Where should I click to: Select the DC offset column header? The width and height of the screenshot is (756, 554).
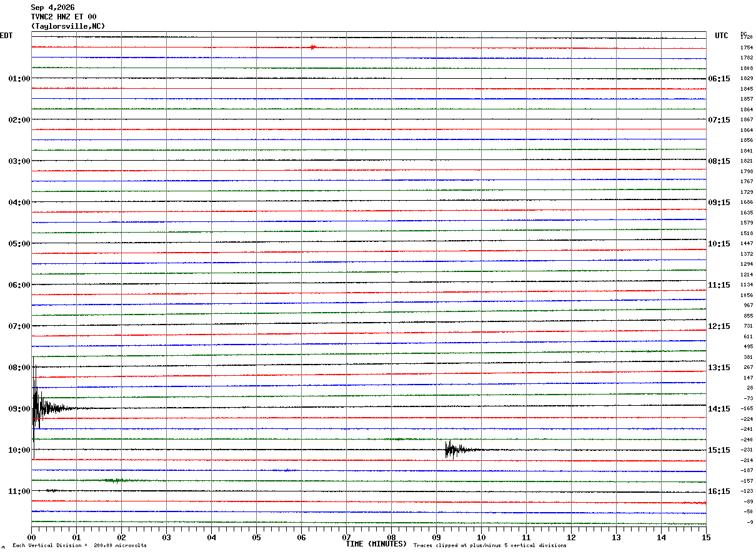[744, 34]
